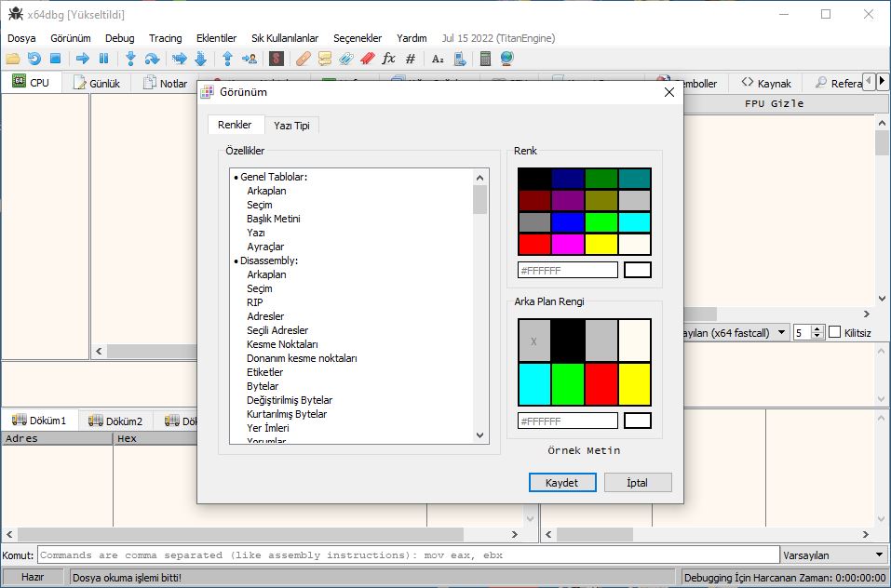Click the İptal button

pyautogui.click(x=638, y=483)
